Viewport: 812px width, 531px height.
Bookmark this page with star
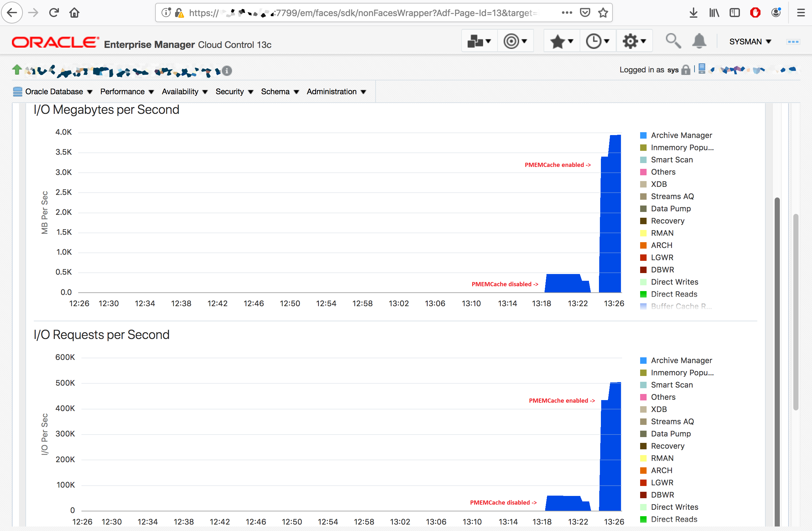pos(603,13)
